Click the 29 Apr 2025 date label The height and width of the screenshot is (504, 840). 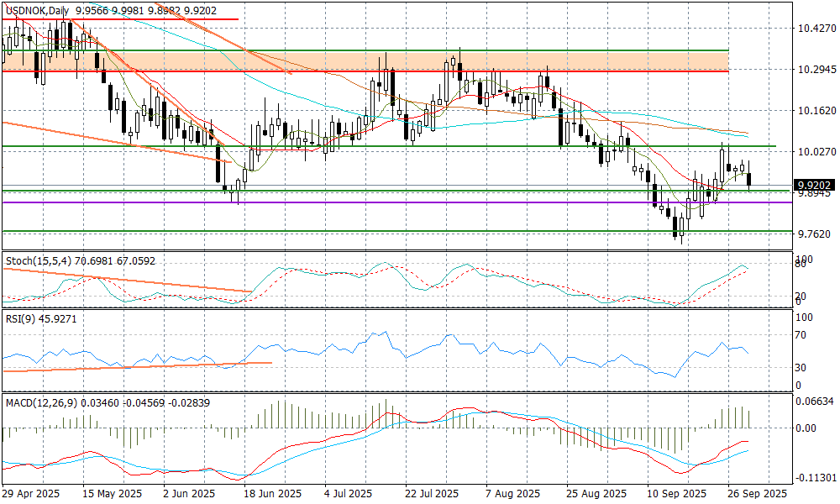[29, 494]
